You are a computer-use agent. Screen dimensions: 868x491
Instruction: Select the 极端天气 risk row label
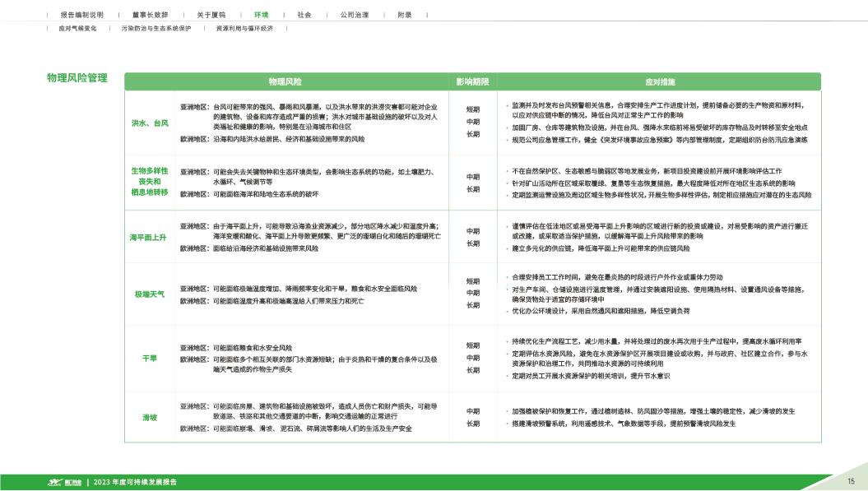150,294
